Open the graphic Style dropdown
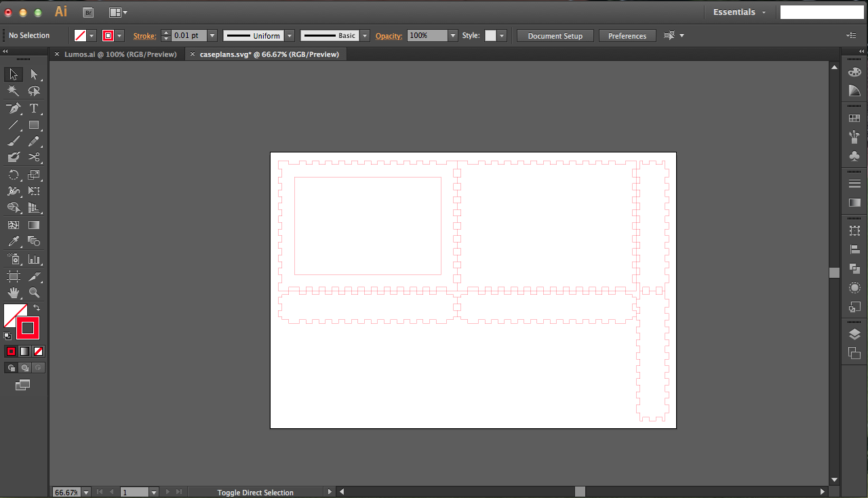Image resolution: width=868 pixels, height=498 pixels. pos(502,35)
